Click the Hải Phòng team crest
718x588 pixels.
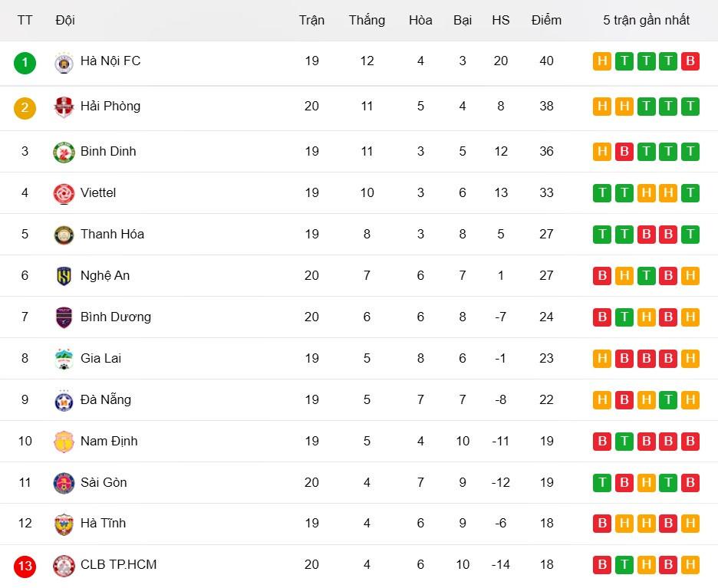[x=64, y=107]
